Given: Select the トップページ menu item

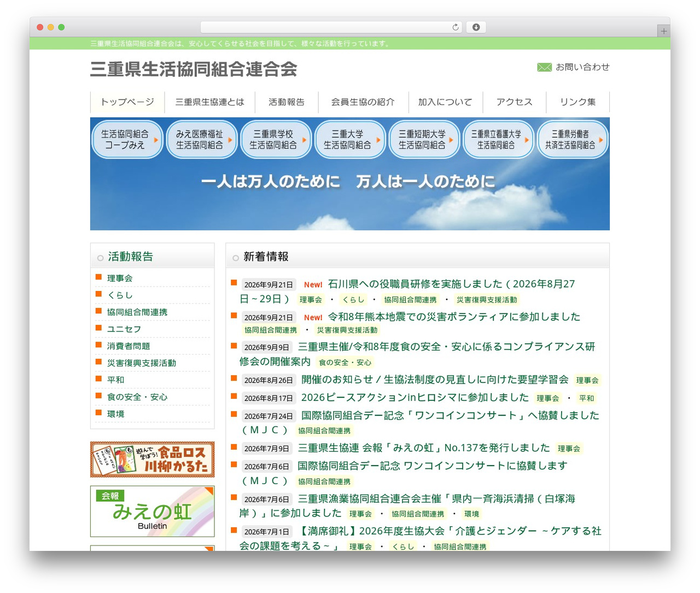Looking at the screenshot, I should point(127,102).
